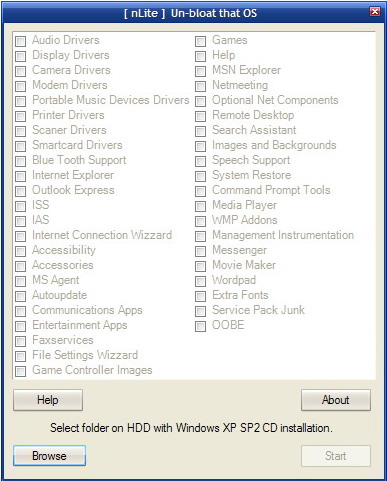Viewport: 387px width, 481px height.
Task: Check the MSN Explorer checkbox
Action: point(200,71)
